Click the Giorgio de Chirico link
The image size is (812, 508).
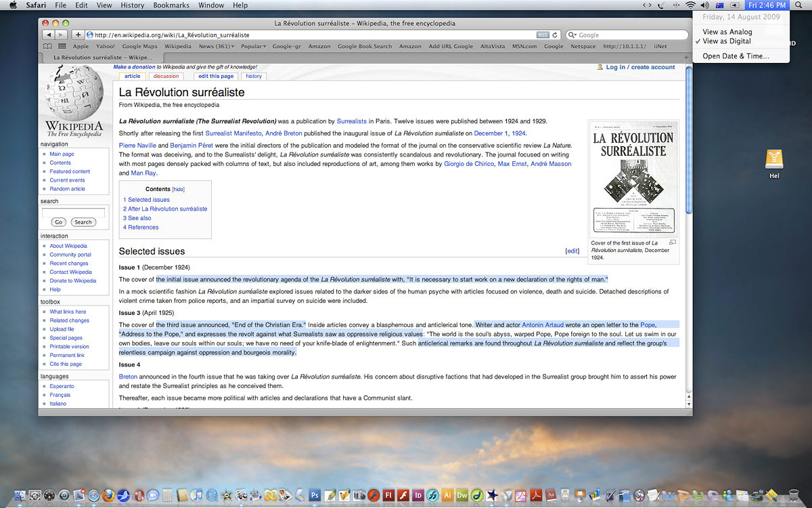point(470,164)
